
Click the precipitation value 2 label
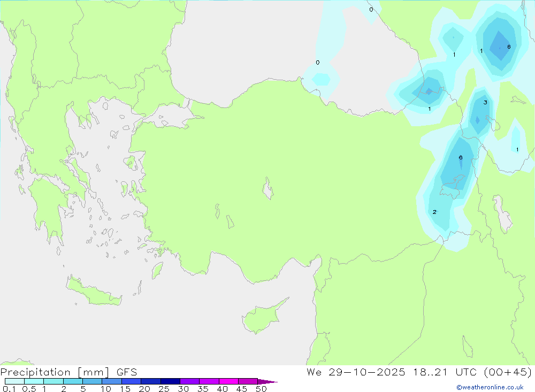(434, 212)
